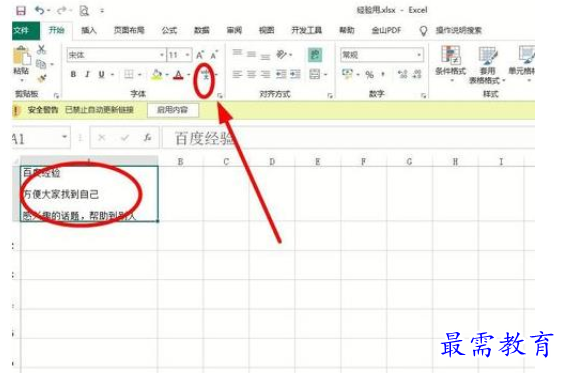
Task: Apply accounting number format
Action: coord(347,74)
